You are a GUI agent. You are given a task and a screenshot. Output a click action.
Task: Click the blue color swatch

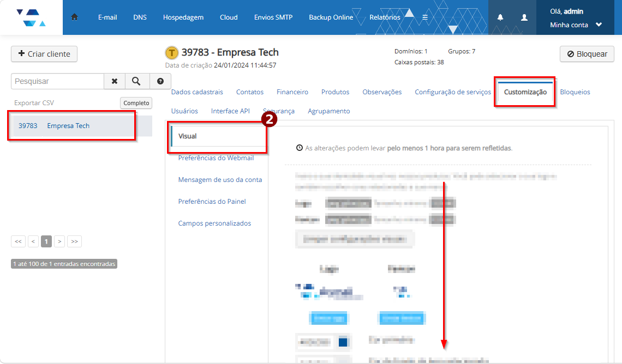point(343,342)
